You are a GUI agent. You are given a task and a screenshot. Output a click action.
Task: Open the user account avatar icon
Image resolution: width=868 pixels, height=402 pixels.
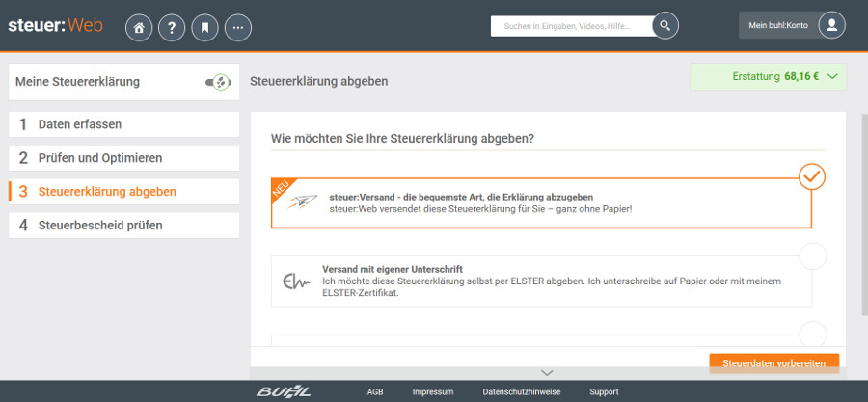(831, 26)
